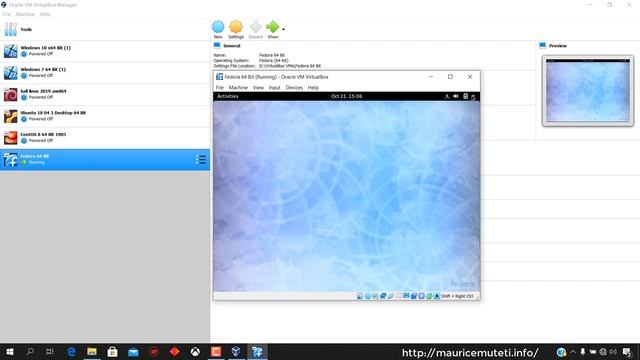Click the Discard toolbar icon
Screen dimensions: 640x360
256,27
